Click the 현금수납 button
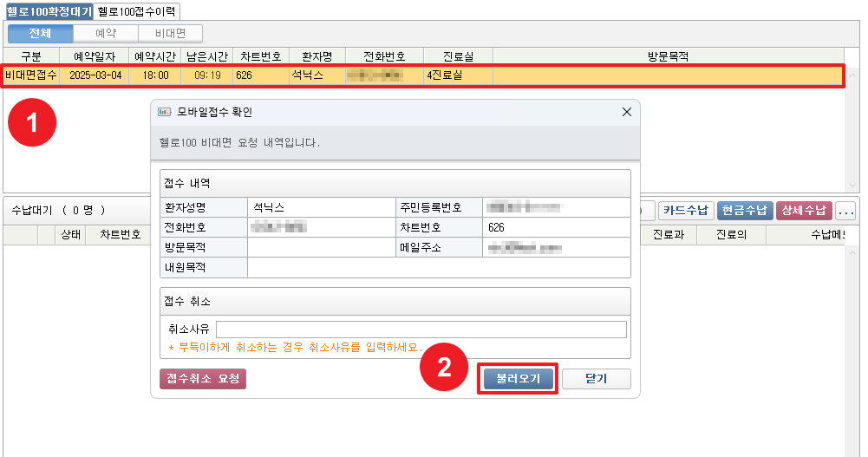Image resolution: width=868 pixels, height=457 pixels. (x=745, y=210)
